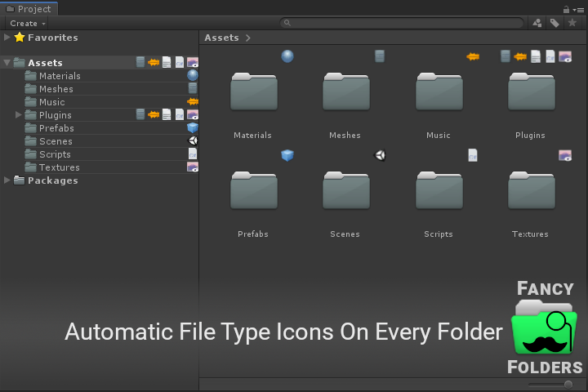Image resolution: width=588 pixels, height=392 pixels.
Task: Expand the Packages tree
Action: 7,180
